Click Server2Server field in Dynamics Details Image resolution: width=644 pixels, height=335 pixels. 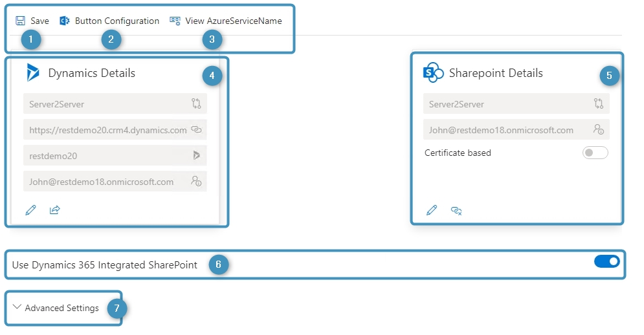click(x=115, y=104)
